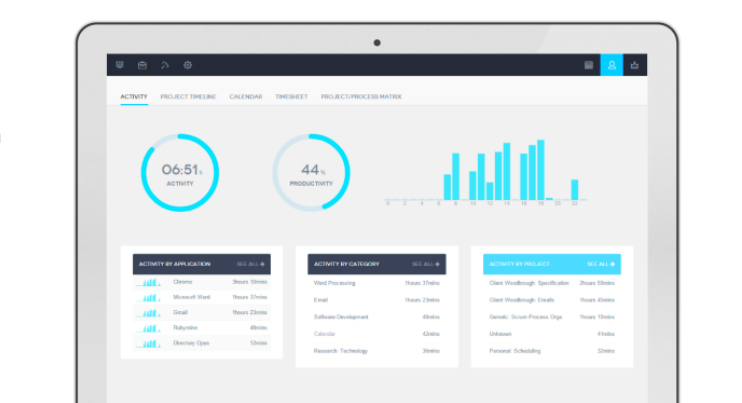The height and width of the screenshot is (403, 742).
Task: Click the export icon at top right
Action: 634,65
